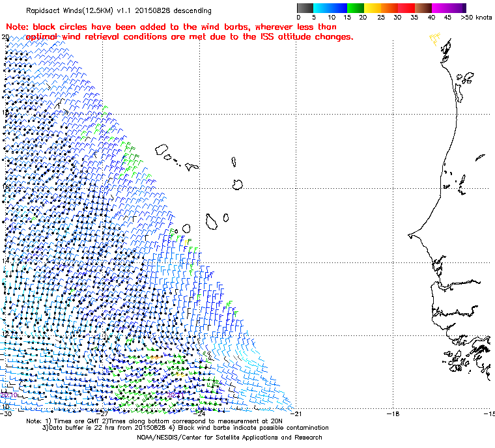Image resolution: width=495 pixels, height=448 pixels.
Task: Select longitude axis label '-30'
Action: pyautogui.click(x=6, y=413)
